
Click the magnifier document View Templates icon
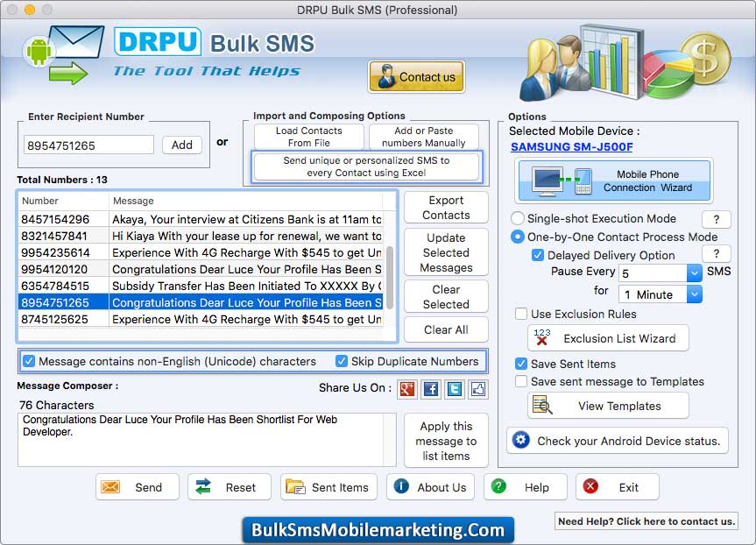[542, 405]
